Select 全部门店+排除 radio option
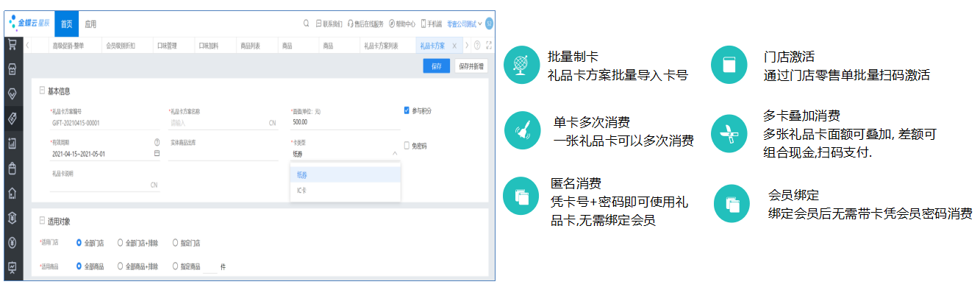Screen dimensions: 980x290 click(120, 242)
